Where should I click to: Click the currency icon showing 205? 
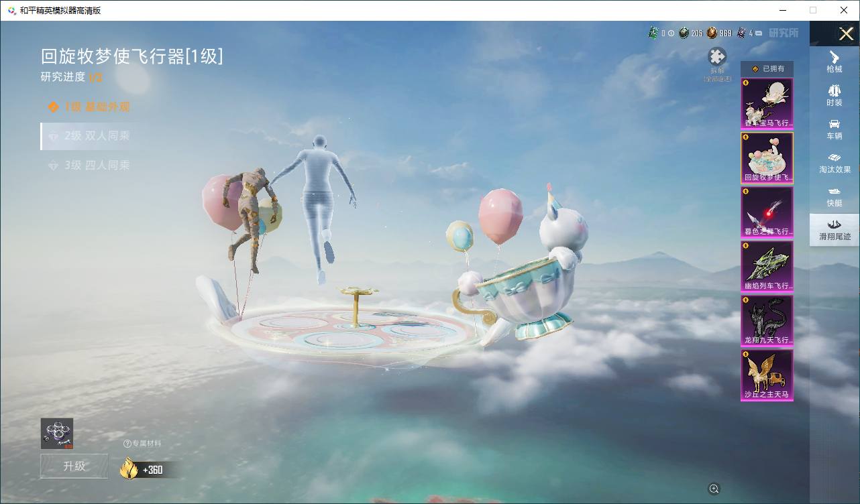tap(684, 33)
